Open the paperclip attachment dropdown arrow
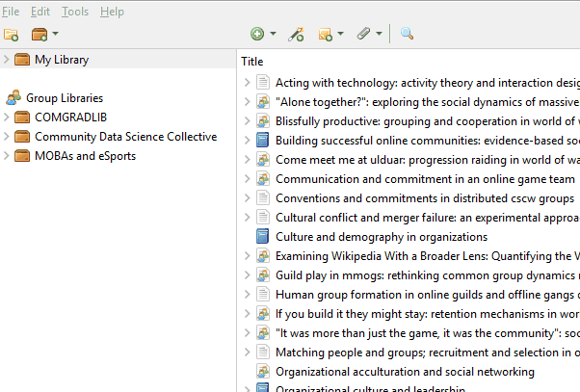 pyautogui.click(x=380, y=34)
